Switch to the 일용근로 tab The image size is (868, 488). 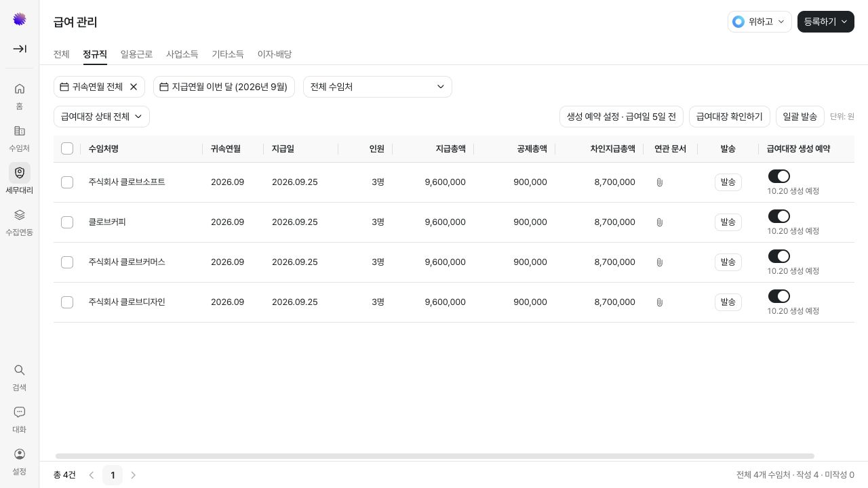[x=136, y=54]
